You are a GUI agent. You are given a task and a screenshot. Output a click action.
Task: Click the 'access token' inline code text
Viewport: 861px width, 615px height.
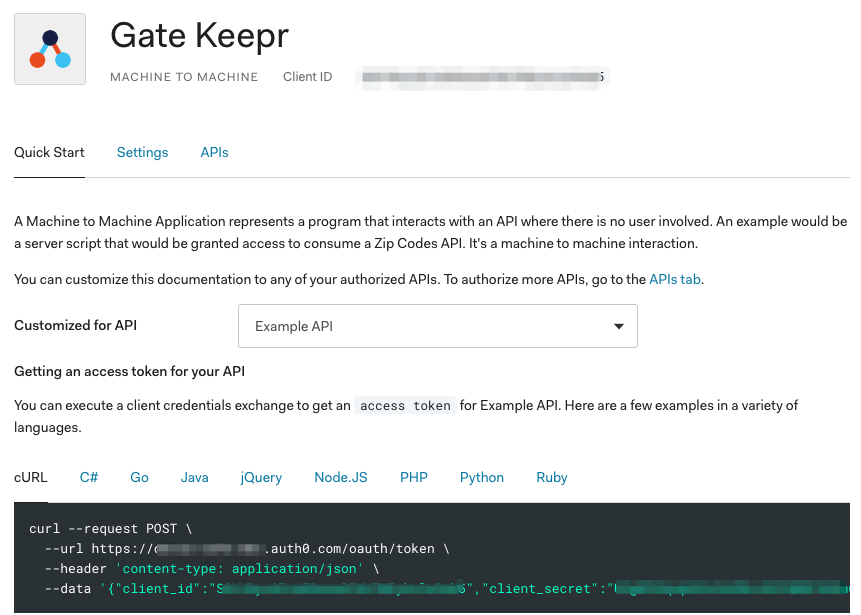[x=405, y=405]
